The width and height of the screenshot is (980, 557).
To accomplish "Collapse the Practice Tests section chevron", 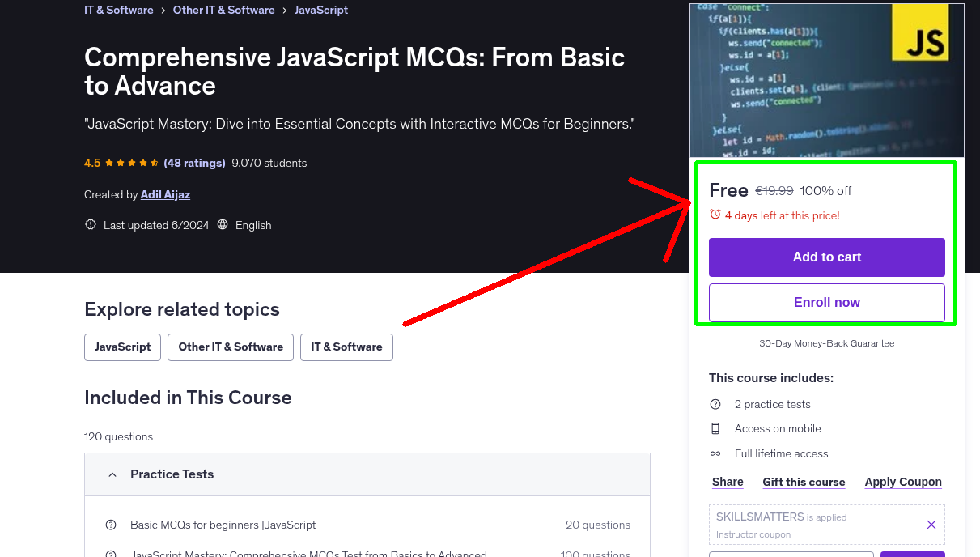I will (112, 474).
